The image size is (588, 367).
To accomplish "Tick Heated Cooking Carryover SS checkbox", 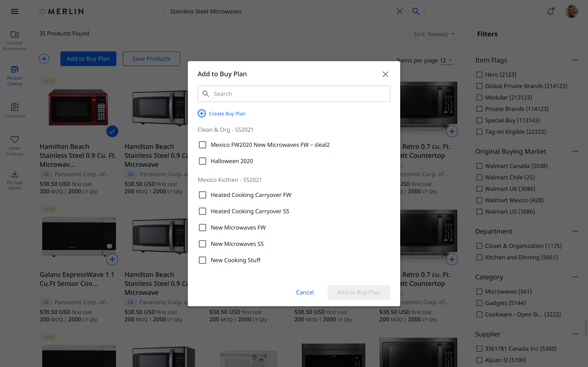I will pyautogui.click(x=202, y=211).
